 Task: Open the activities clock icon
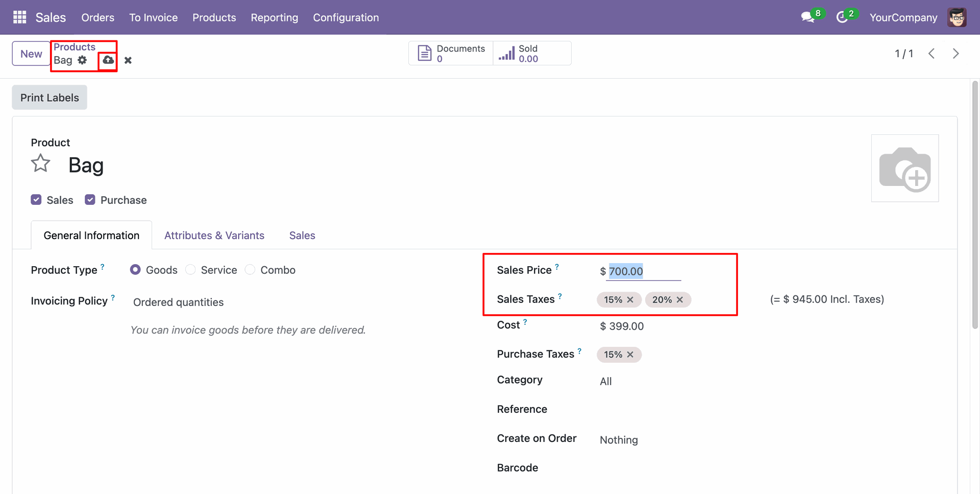pyautogui.click(x=842, y=17)
